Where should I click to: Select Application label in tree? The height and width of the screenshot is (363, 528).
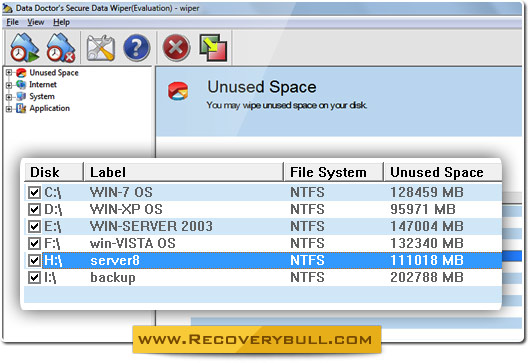coord(50,108)
